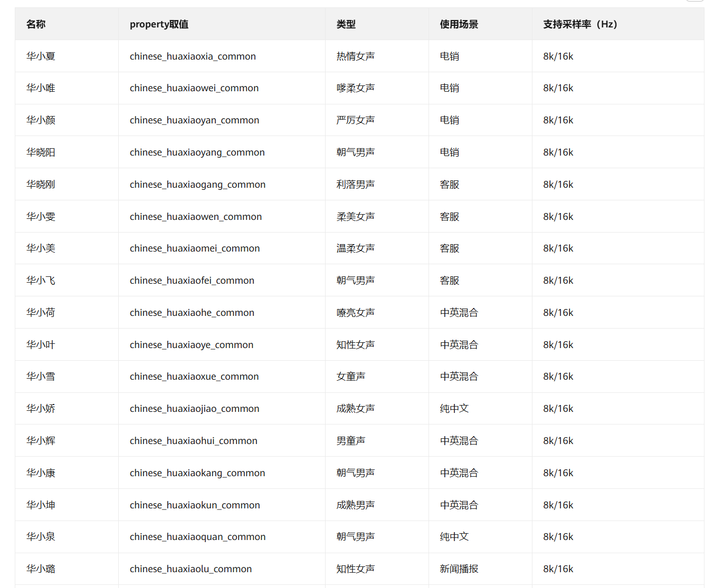Select chinese_huaxiaohui_common property value
This screenshot has width=714, height=588.
194,441
